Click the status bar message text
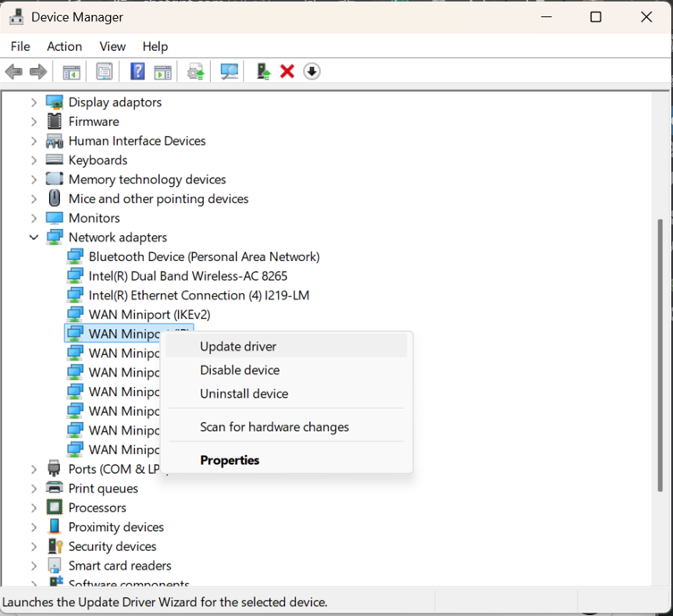The image size is (673, 616). 164,602
